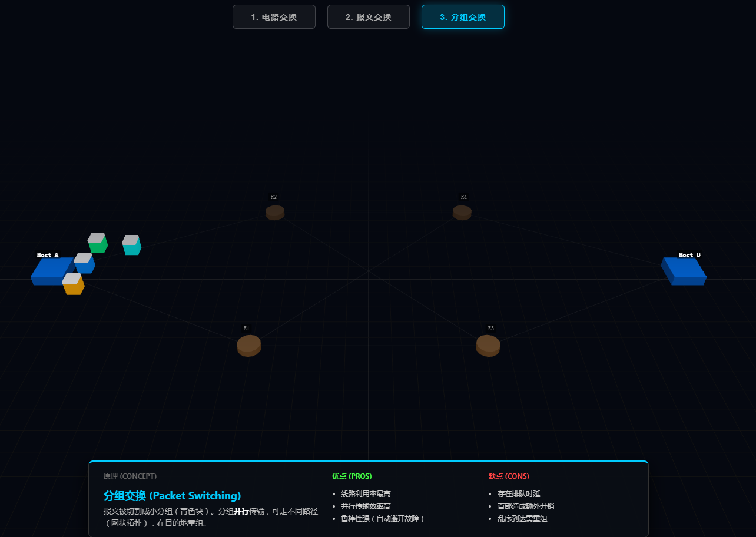Pick the orange packet cube
The image size is (756, 537).
(74, 284)
